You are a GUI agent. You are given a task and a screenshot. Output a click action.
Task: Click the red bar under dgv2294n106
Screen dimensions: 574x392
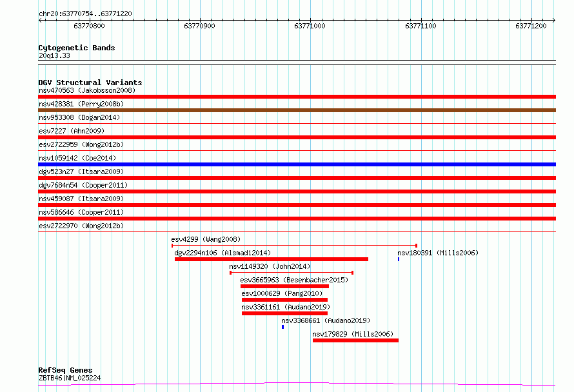point(272,259)
